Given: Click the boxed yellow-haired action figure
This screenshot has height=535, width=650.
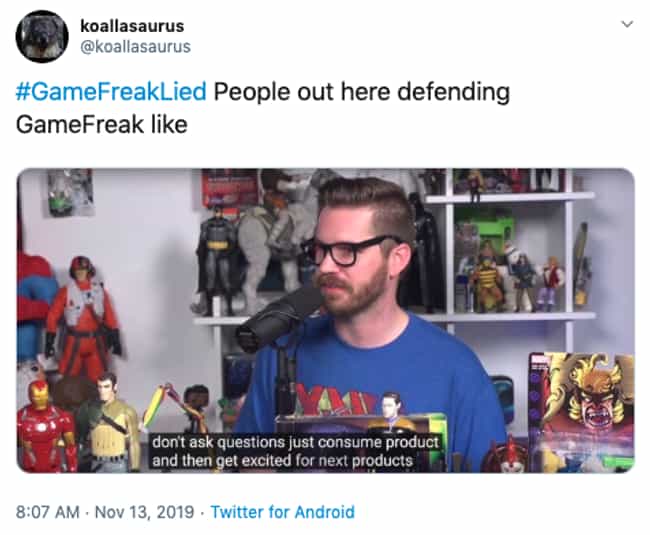Looking at the screenshot, I should click(x=582, y=410).
